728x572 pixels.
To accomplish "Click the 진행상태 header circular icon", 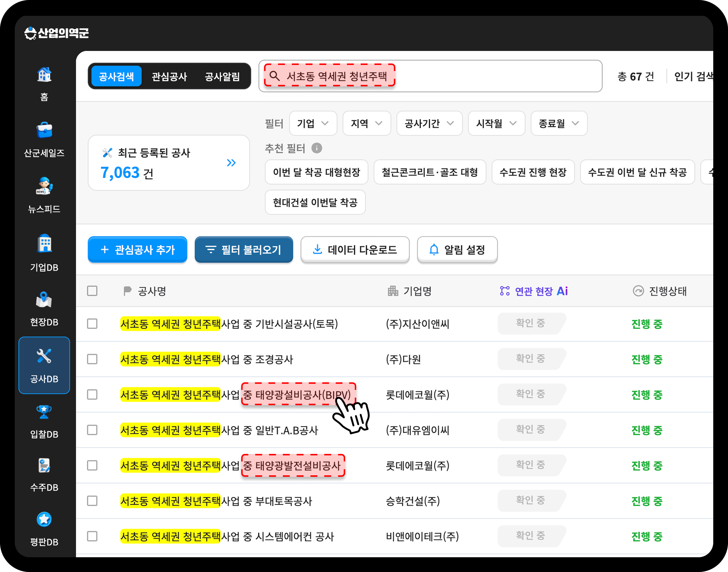I will (638, 291).
